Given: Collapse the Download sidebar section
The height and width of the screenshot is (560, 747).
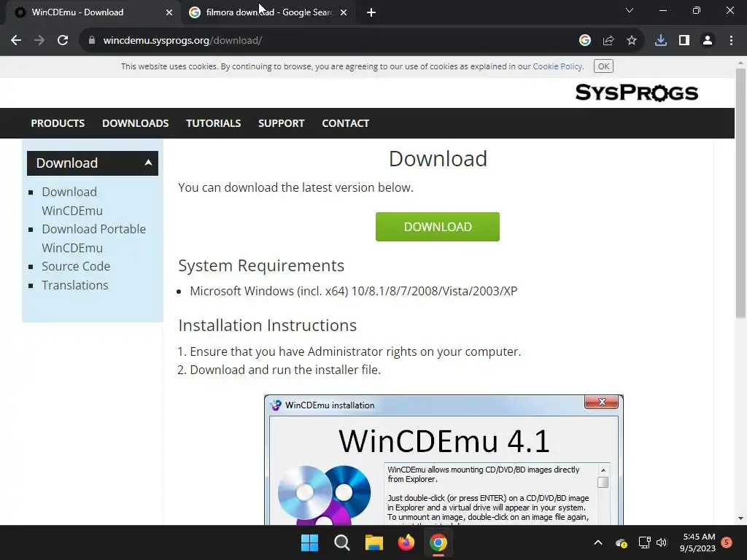Looking at the screenshot, I should [x=93, y=163].
